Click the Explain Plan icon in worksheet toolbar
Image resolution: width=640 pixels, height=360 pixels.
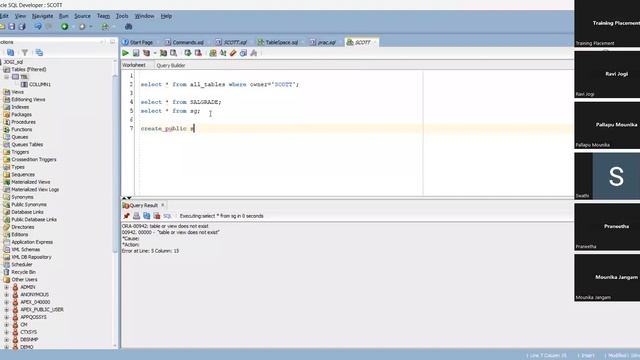coord(146,53)
